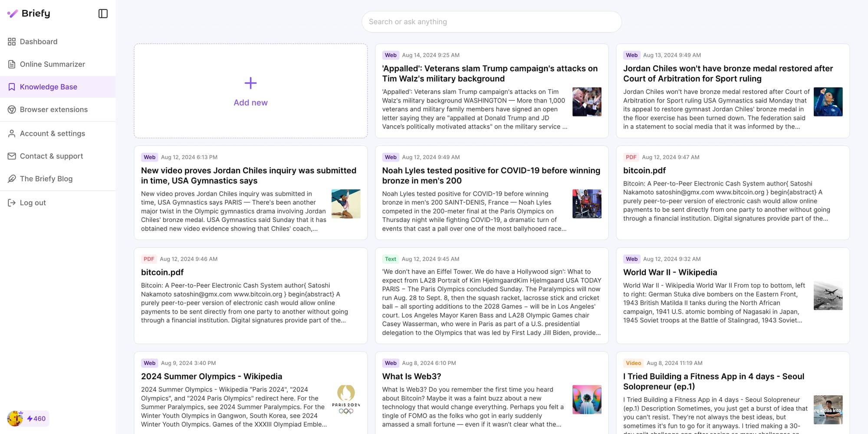Click the Noah Lyles article thumbnail

click(587, 204)
